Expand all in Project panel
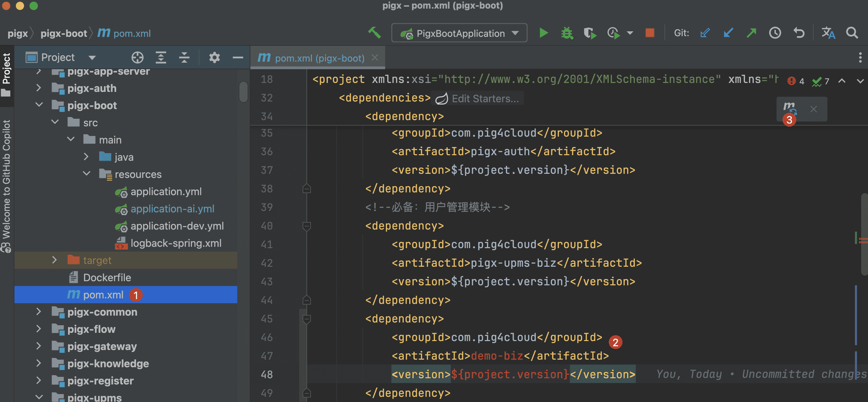Viewport: 868px width, 402px height. [x=161, y=57]
